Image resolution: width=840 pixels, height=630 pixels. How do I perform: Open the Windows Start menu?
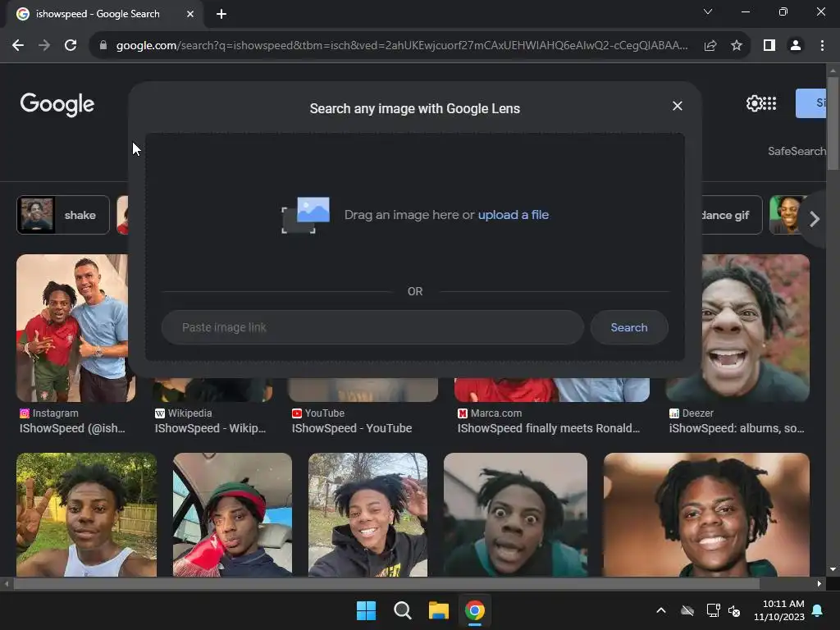coord(367,610)
